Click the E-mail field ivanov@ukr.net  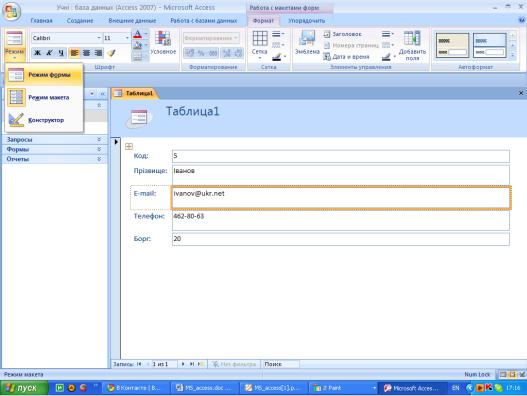[x=341, y=198]
